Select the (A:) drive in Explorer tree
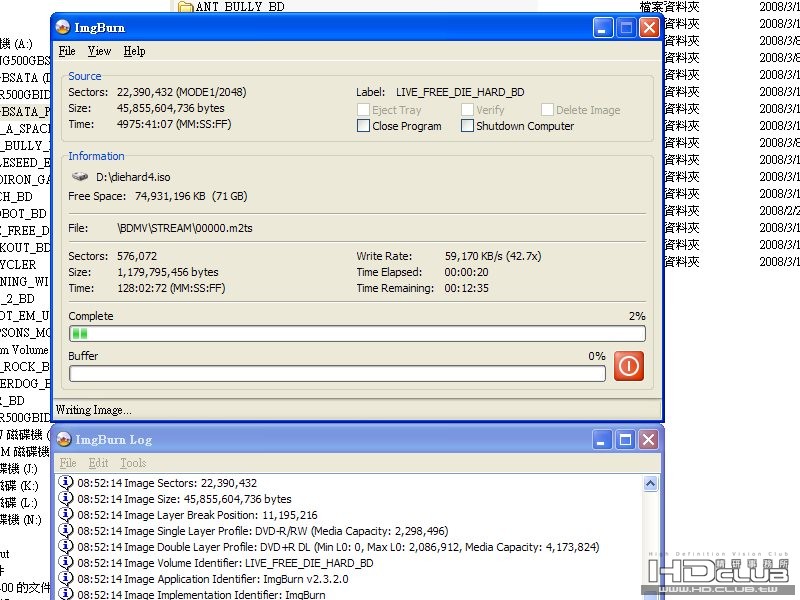The width and height of the screenshot is (800, 600). click(x=16, y=44)
